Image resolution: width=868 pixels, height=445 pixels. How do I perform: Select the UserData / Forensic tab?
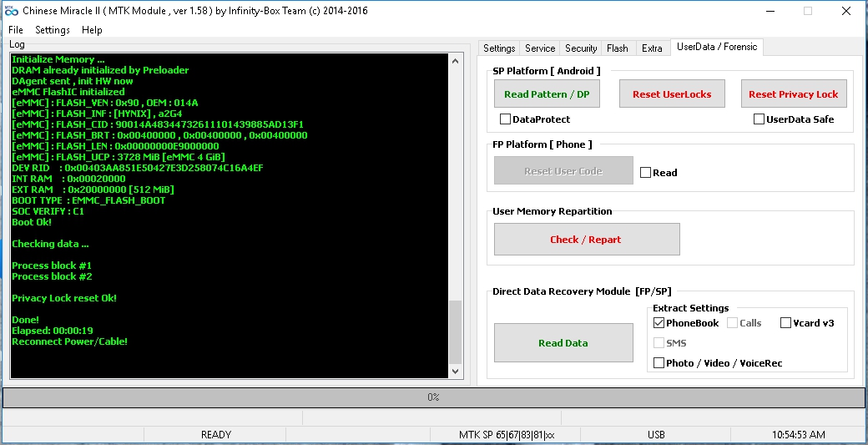click(x=717, y=47)
